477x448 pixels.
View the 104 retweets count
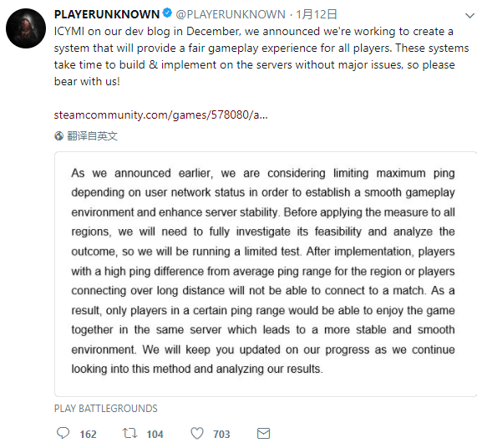coord(155,434)
